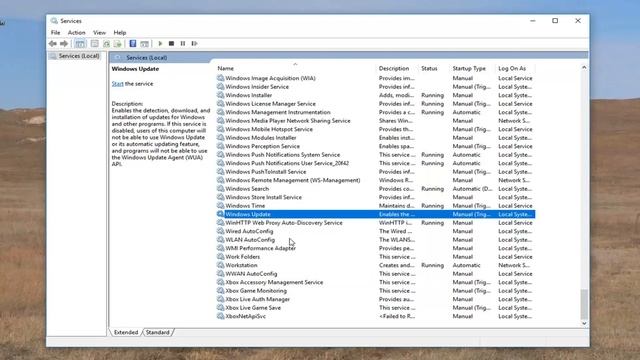Click the Start link for Windows Update

[118, 84]
